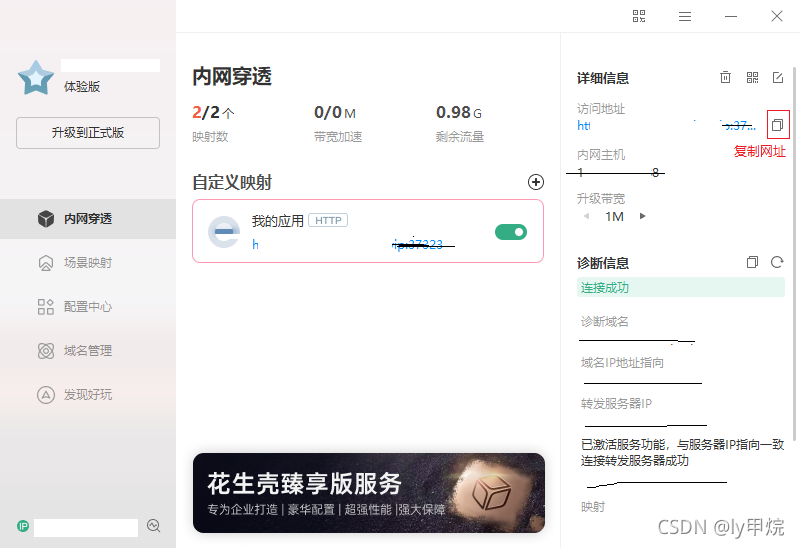800x548 pixels.
Task: Open 配置中心 in the sidebar
Action: 88,307
